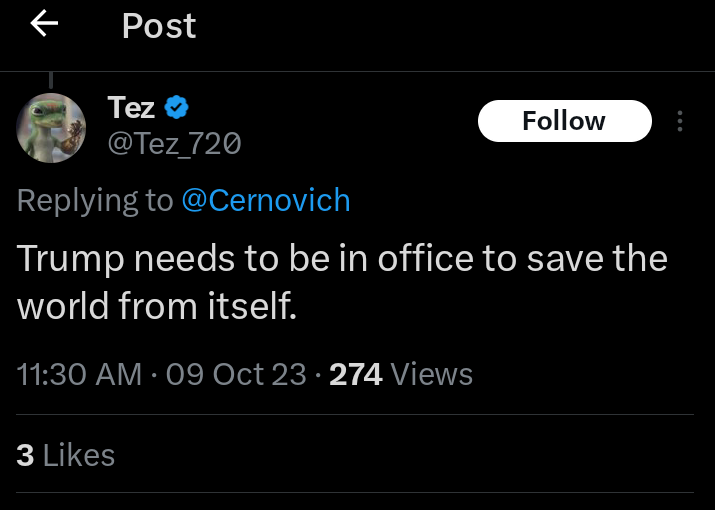Click the line "Trump needs to be in office"

[x=220, y=259]
